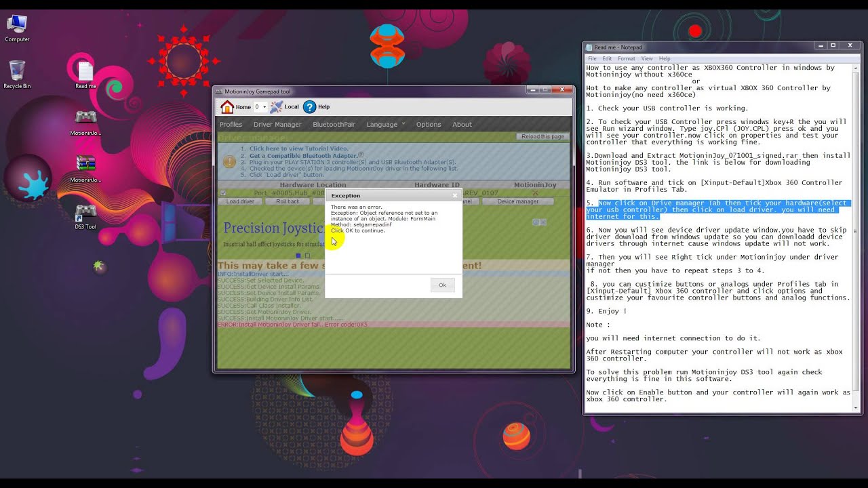The image size is (868, 488).
Task: Click the Home house icon in MotioninJoy
Action: click(227, 107)
